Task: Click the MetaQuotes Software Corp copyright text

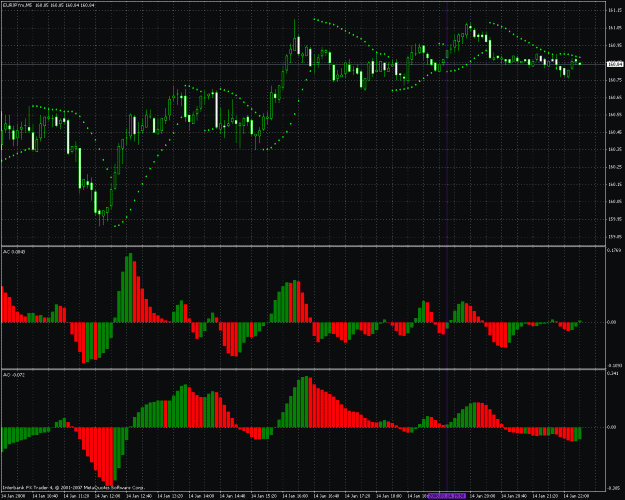Action: [74, 488]
